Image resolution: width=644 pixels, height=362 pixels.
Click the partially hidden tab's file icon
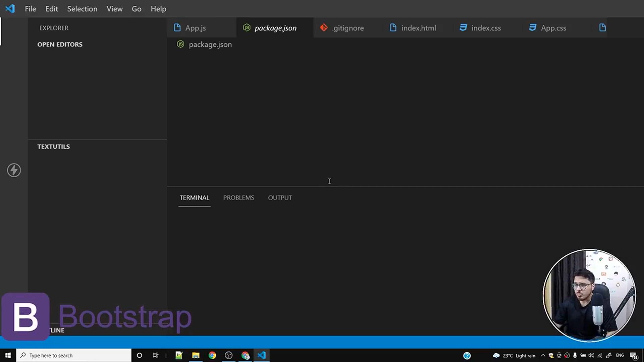click(x=602, y=27)
